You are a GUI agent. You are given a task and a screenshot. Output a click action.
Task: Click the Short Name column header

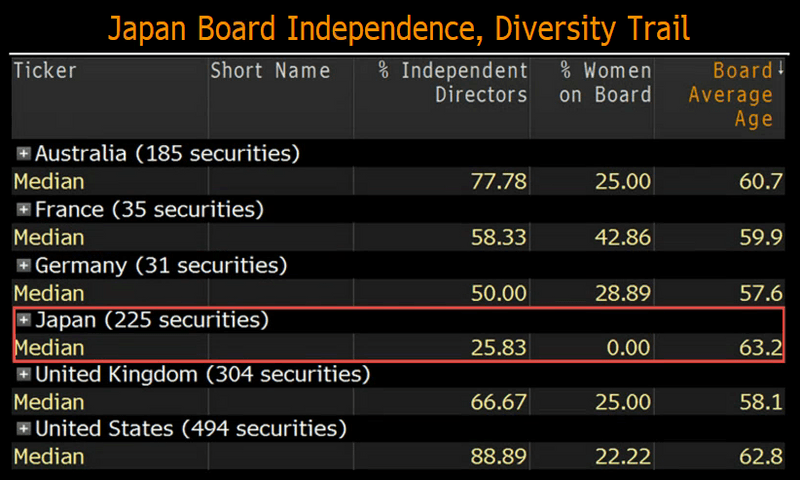pos(270,71)
